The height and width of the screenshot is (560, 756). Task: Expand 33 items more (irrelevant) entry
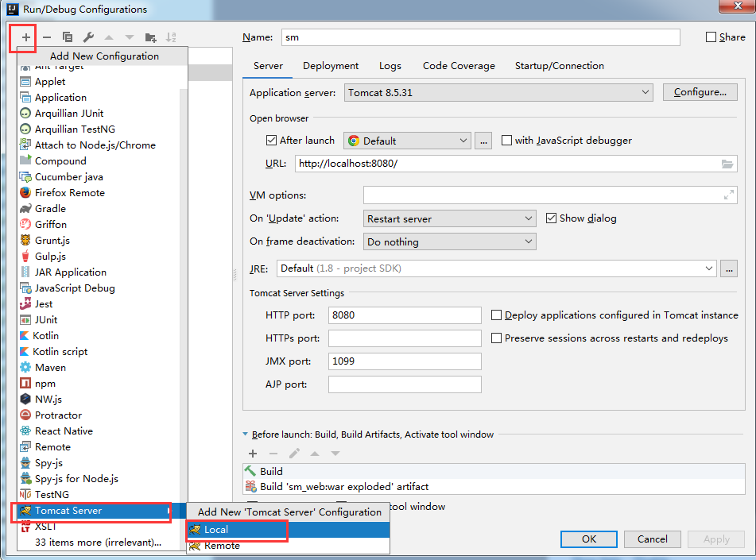click(98, 543)
